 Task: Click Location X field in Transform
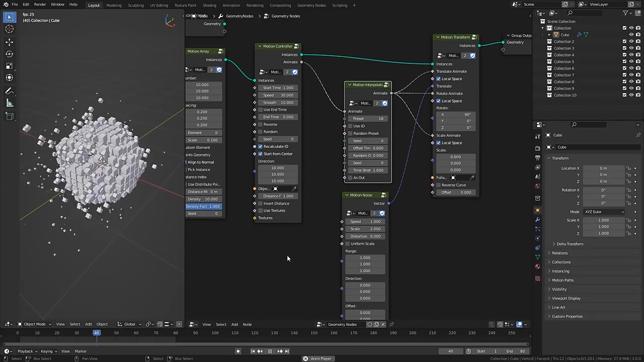[x=603, y=168]
